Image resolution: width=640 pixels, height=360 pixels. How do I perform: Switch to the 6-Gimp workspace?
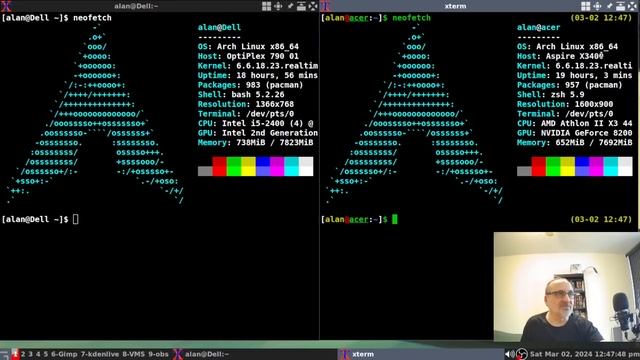[x=64, y=354]
